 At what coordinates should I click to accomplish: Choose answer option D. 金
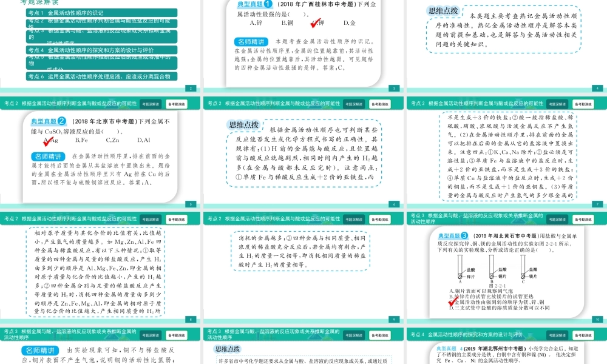pyautogui.click(x=349, y=23)
